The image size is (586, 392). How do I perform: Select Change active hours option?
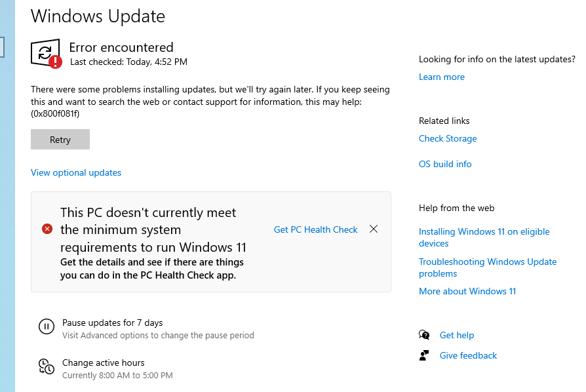click(103, 363)
